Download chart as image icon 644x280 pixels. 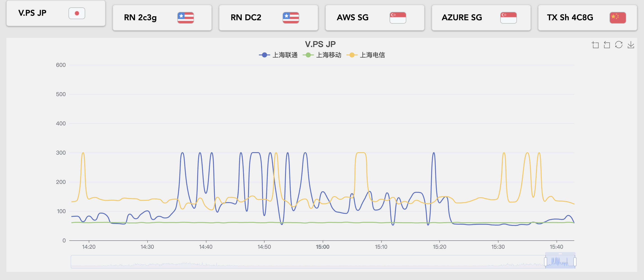coord(631,45)
